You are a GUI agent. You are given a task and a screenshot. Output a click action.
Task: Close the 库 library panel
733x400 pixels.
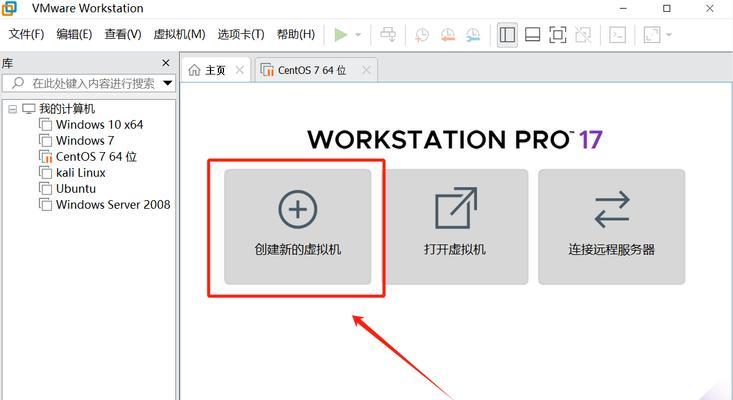165,63
